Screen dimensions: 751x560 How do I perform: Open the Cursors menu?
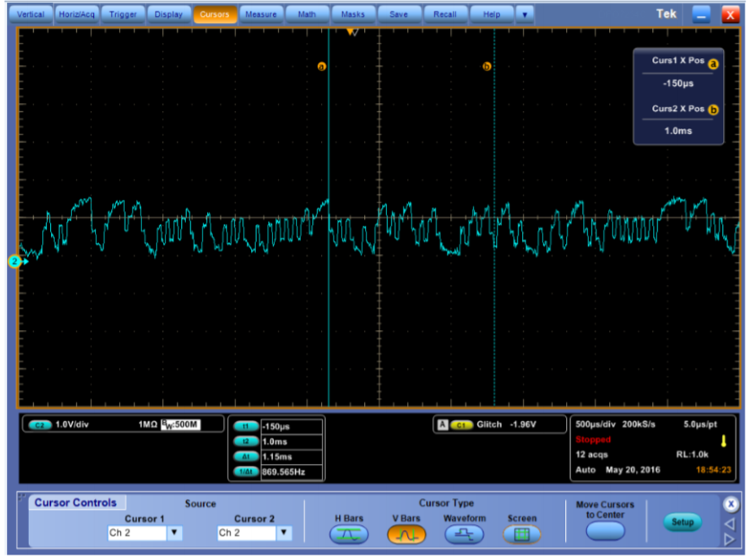[214, 14]
